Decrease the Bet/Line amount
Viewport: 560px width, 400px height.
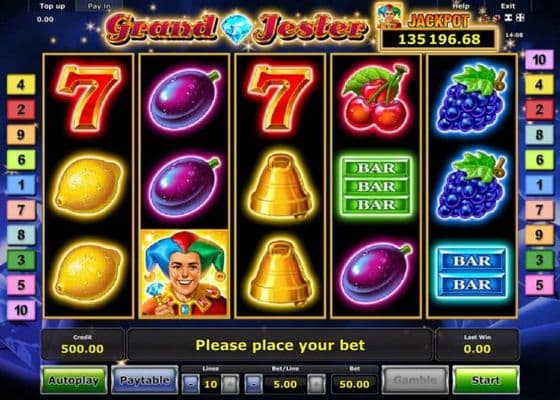(x=253, y=384)
